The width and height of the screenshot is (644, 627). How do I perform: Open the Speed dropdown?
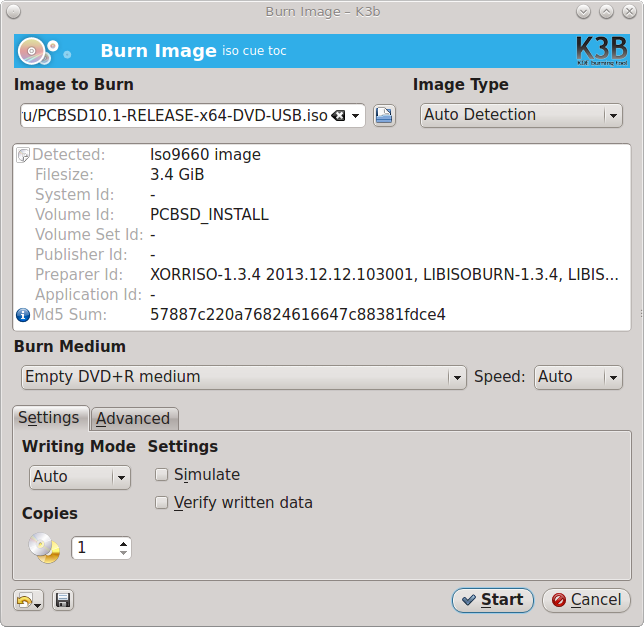click(578, 377)
